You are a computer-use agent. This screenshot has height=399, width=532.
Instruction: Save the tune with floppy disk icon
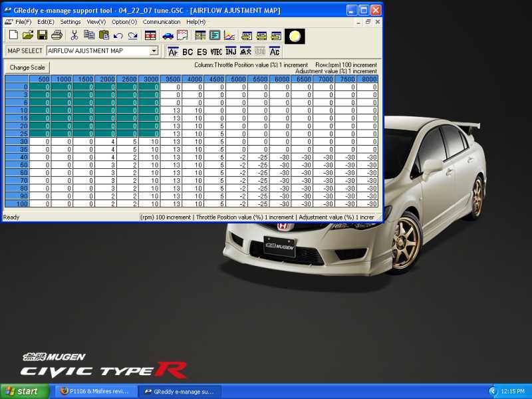click(x=42, y=35)
